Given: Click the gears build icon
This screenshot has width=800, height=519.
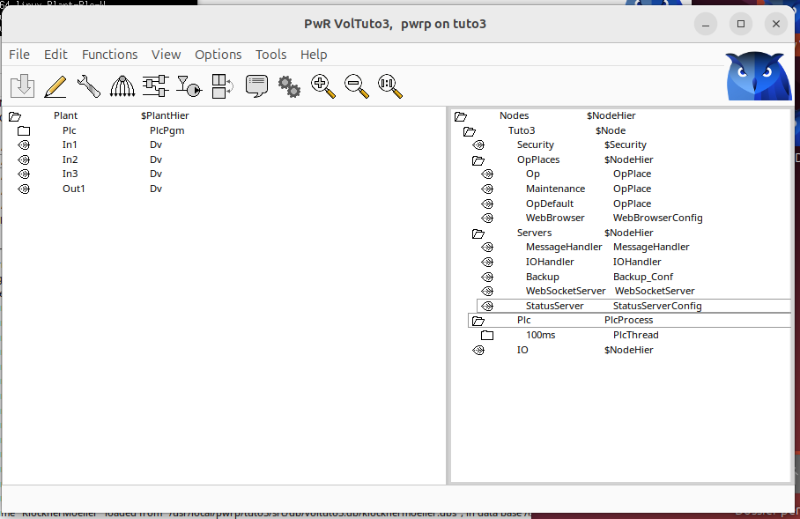Looking at the screenshot, I should (290, 87).
